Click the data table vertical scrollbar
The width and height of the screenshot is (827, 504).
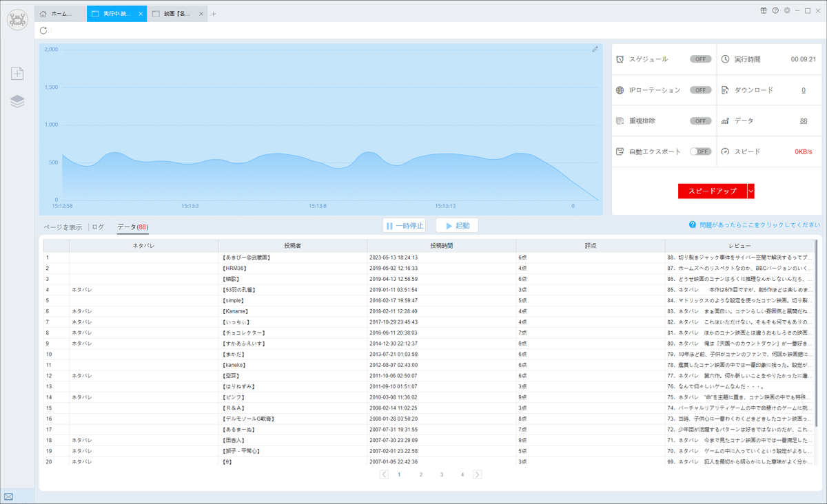click(816, 334)
